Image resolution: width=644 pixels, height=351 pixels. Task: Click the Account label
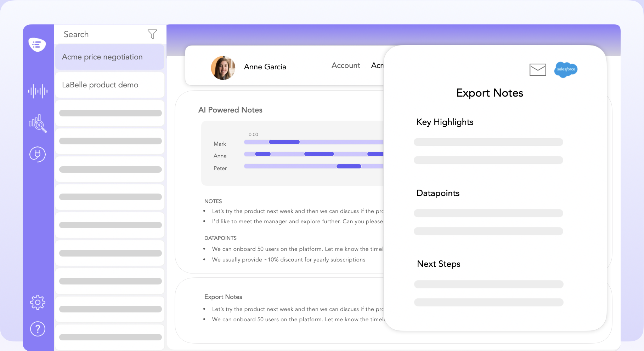pyautogui.click(x=346, y=65)
